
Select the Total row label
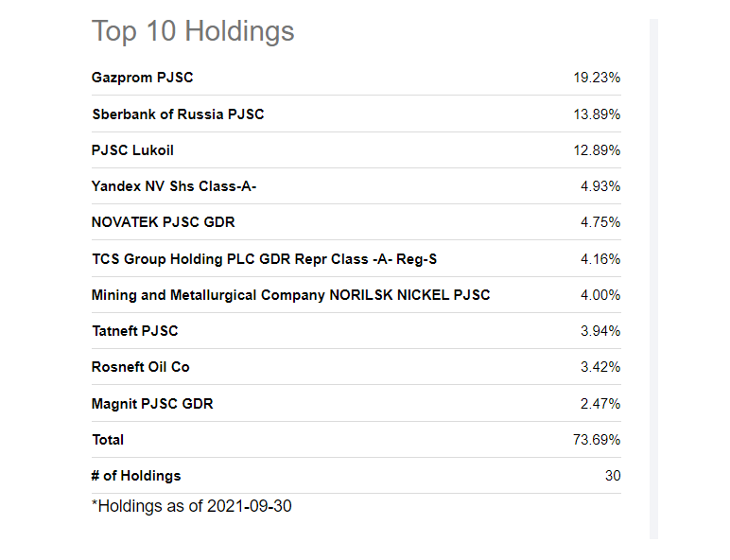click(108, 440)
